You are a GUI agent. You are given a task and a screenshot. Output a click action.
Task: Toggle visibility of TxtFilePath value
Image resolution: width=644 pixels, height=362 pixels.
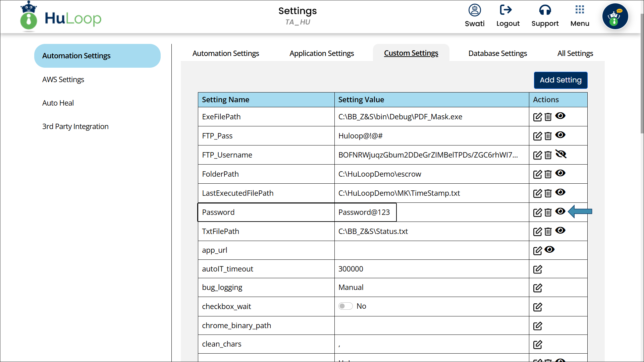(x=560, y=231)
